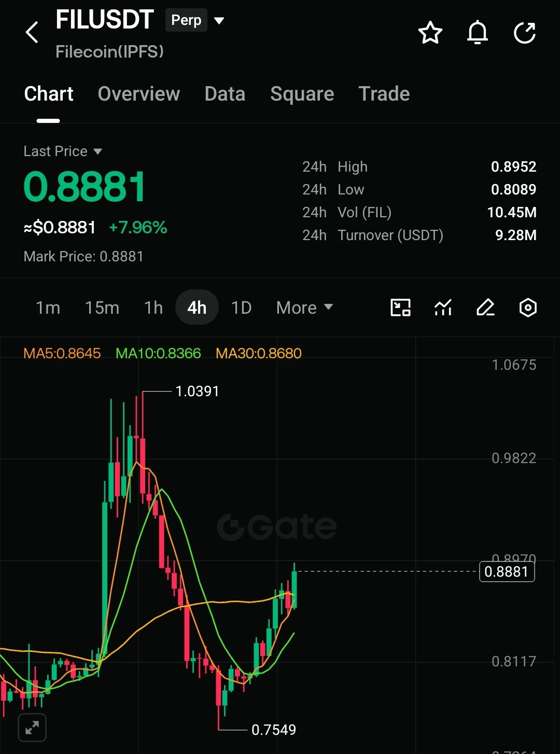Set a price alert with bell icon

478,33
